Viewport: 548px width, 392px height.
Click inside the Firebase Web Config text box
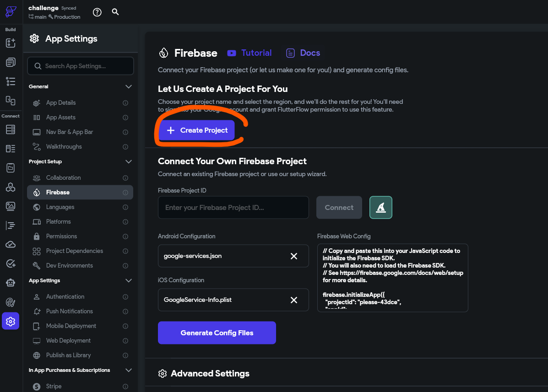click(392, 278)
